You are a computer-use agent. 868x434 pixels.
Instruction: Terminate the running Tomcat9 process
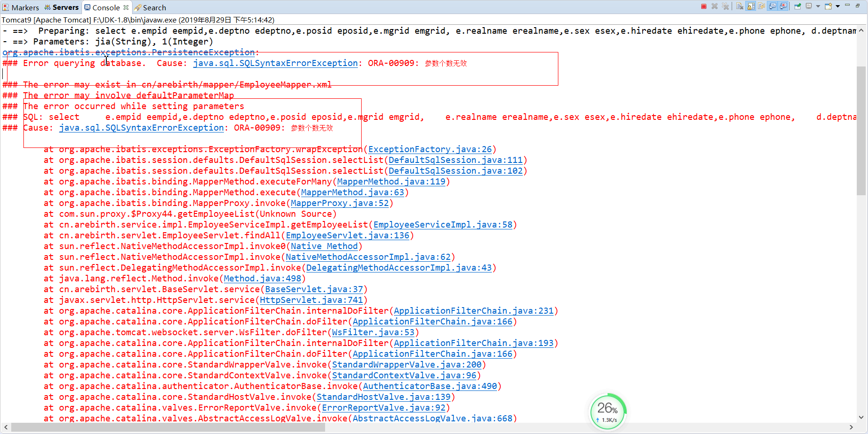tap(704, 6)
